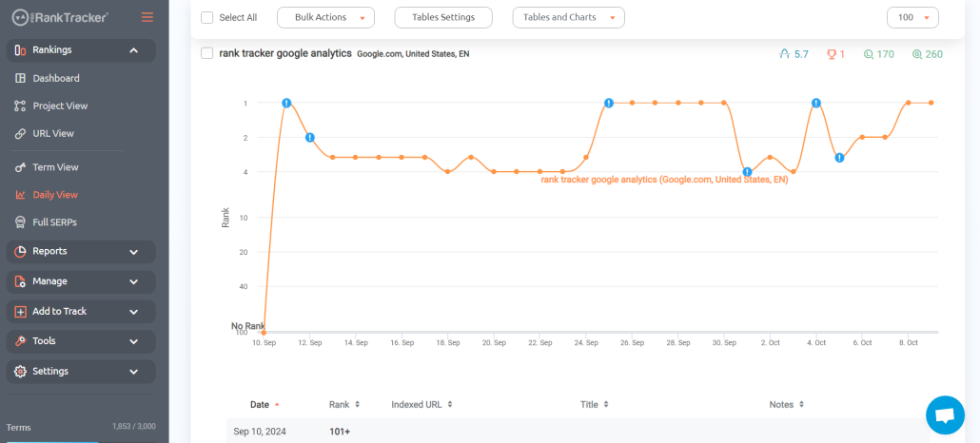Click the alert marker on 4 Oct
Viewport: 980px width, 443px height.
click(x=816, y=103)
